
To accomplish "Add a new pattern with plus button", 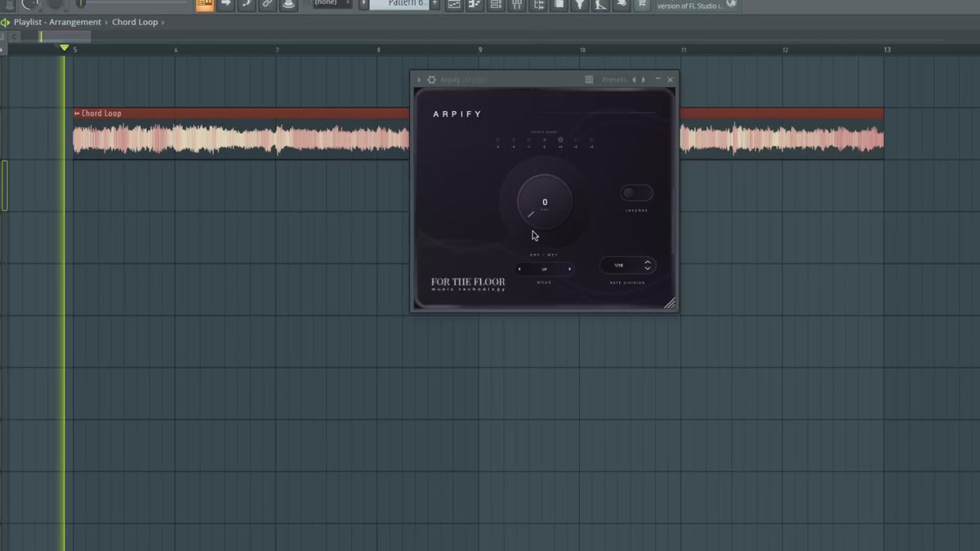I will (x=434, y=4).
